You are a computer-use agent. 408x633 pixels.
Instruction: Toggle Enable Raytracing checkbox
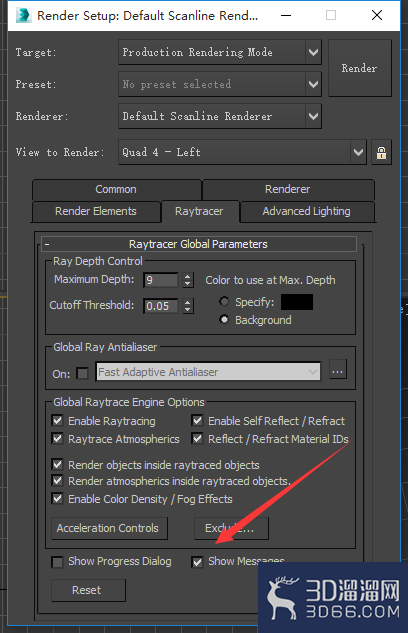[x=57, y=421]
